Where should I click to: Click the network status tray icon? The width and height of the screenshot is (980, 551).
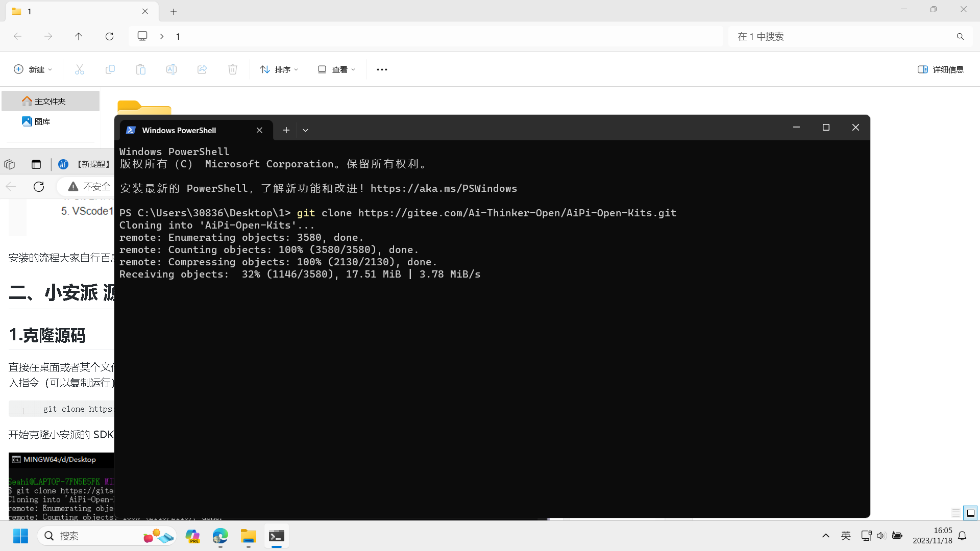click(866, 536)
